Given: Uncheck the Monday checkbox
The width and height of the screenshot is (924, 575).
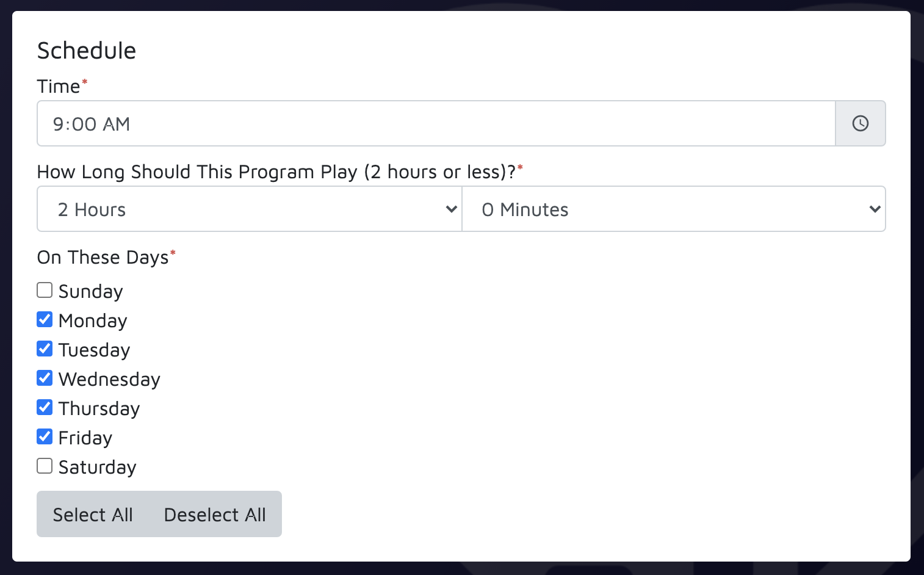Looking at the screenshot, I should pos(45,319).
